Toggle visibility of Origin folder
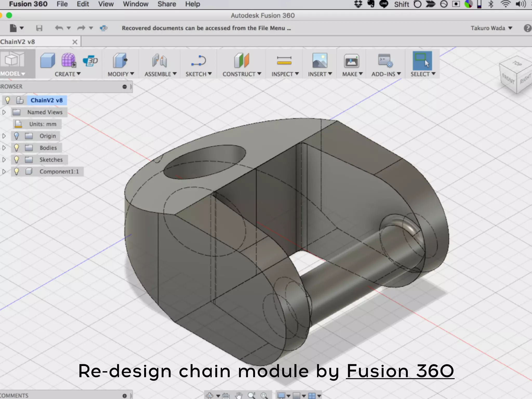Screen dimensions: 532x399 (x=16, y=136)
